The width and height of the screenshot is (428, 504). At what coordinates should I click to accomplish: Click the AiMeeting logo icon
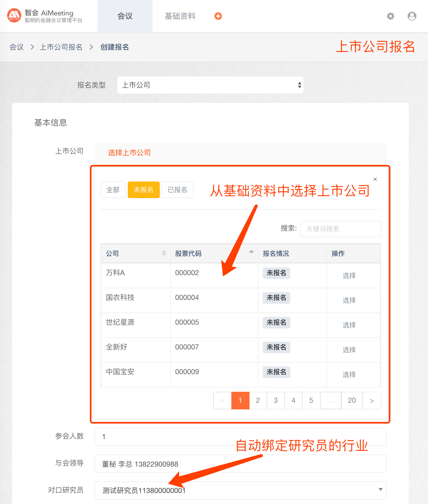coord(14,16)
